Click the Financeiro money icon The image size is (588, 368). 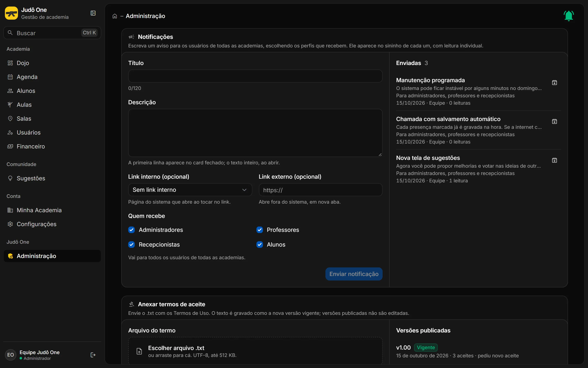(10, 146)
